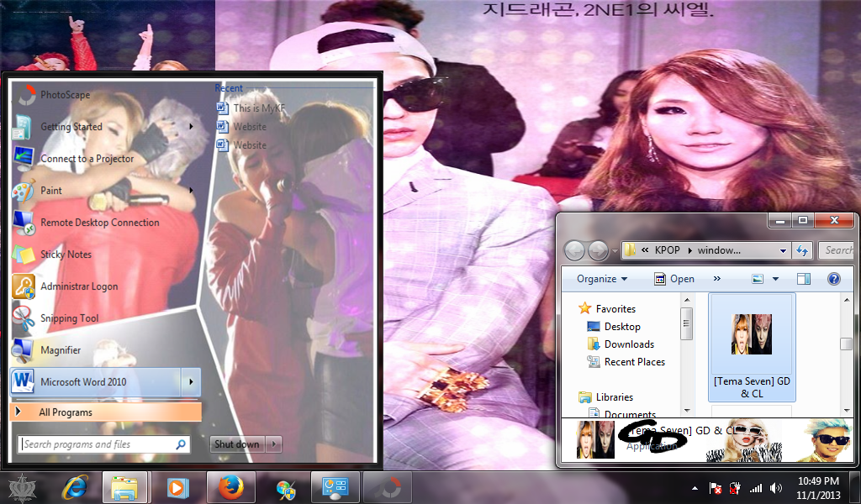The image size is (861, 504).
Task: Launch Firefox from taskbar
Action: [230, 487]
